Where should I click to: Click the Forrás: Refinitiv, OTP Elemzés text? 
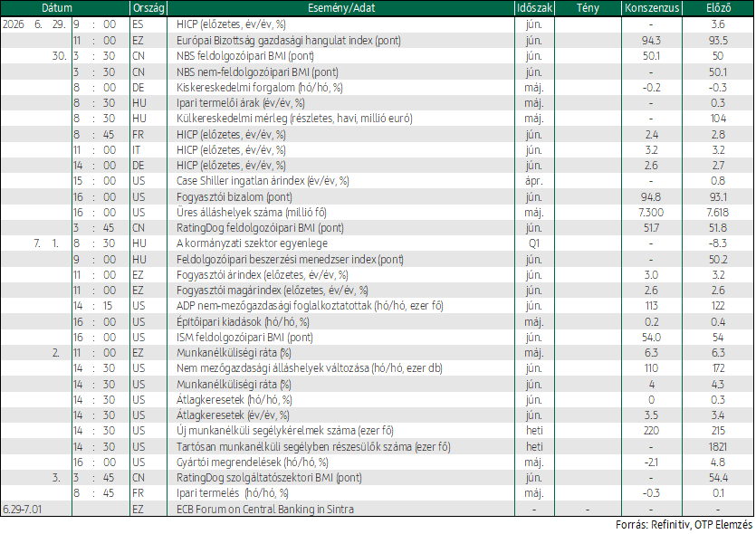[x=684, y=524]
